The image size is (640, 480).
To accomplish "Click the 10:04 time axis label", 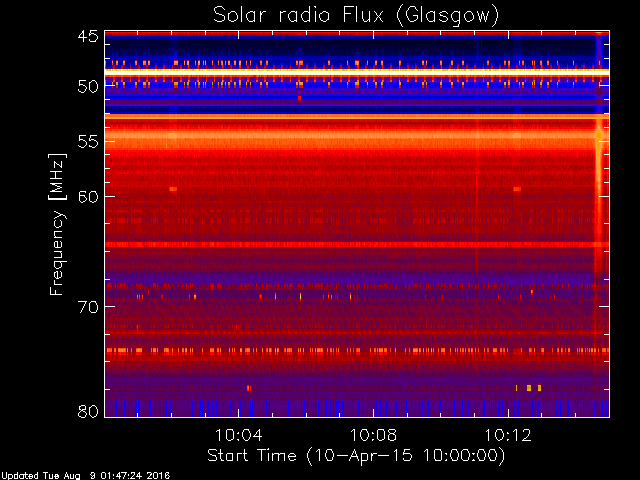I will click(238, 435).
